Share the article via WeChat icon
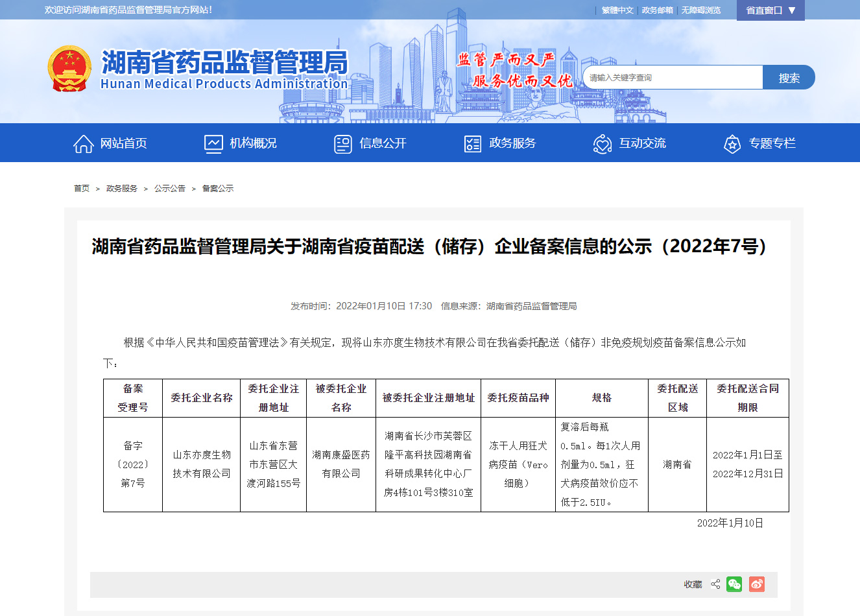 point(734,584)
